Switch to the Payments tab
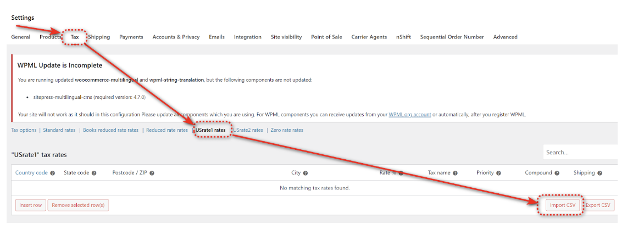The height and width of the screenshot is (235, 644). click(x=131, y=37)
